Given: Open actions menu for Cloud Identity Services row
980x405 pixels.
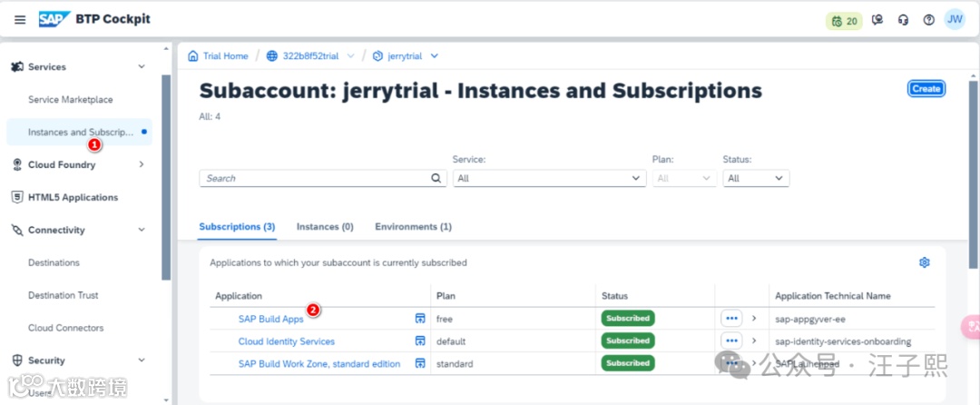Looking at the screenshot, I should coord(731,341).
